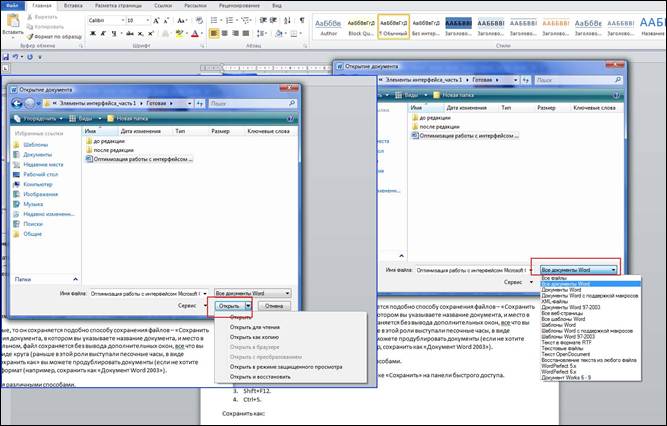Viewport: 667px width, 426px height.
Task: Choose 'Открыть как копию' menu item
Action: click(254, 337)
